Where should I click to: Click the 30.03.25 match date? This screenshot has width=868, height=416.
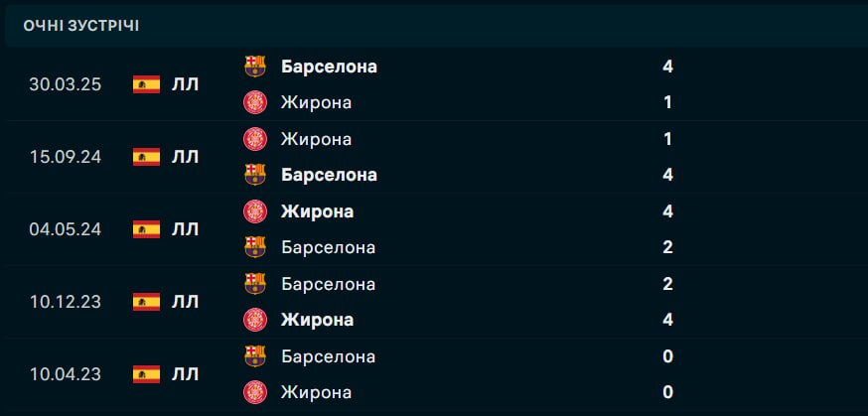click(66, 84)
